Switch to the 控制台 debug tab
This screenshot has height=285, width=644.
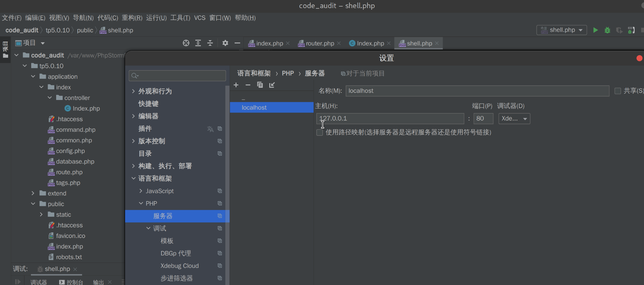coord(71,282)
